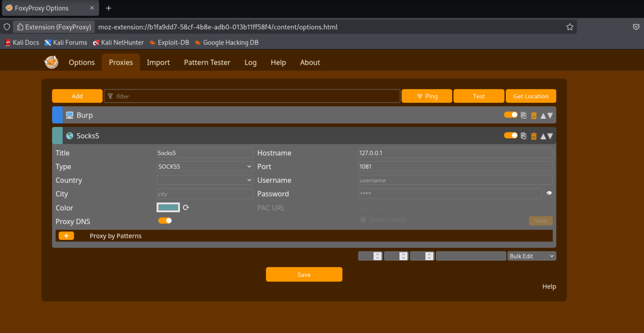This screenshot has height=333, width=644.
Task: Open Kali NetHunter bookmark
Action: (x=118, y=42)
